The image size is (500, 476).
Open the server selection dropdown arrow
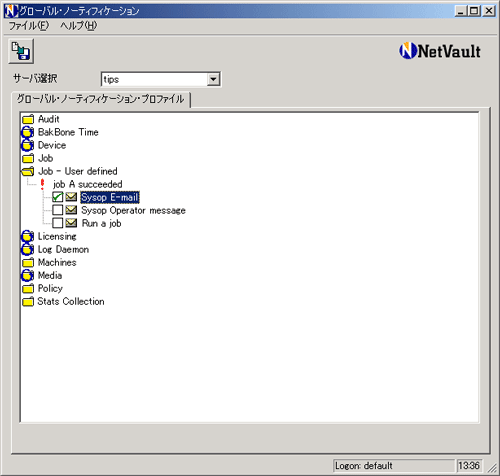(x=213, y=79)
